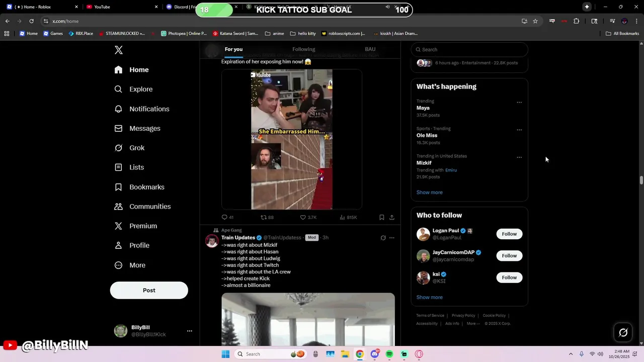The height and width of the screenshot is (362, 644).
Task: Repost the post showing 88 reposts
Action: coord(267,217)
